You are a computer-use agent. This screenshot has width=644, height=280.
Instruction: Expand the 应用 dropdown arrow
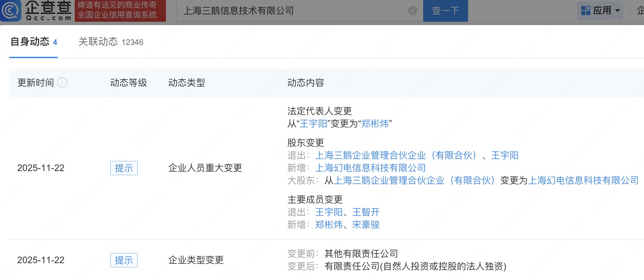coord(617,11)
